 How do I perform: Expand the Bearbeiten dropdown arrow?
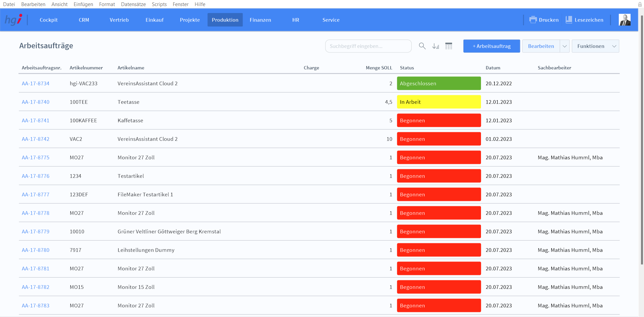pos(565,46)
